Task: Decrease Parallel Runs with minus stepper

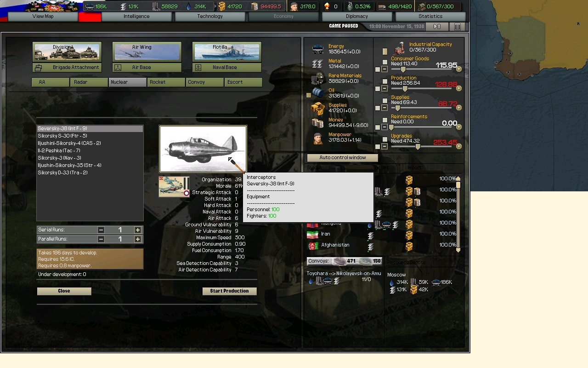Action: 101,239
